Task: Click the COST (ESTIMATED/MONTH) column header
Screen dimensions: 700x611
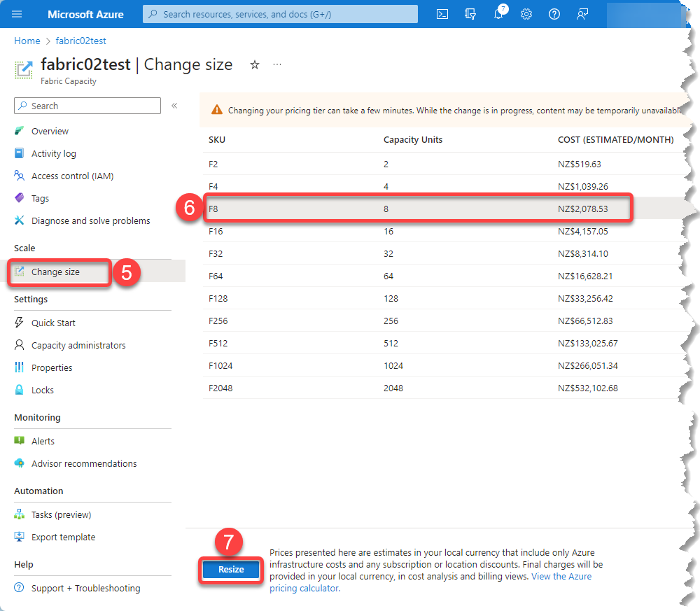Action: click(615, 140)
